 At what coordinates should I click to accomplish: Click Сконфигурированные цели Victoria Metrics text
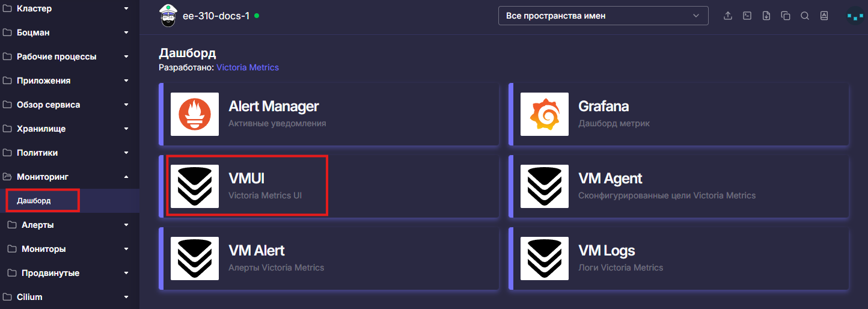click(x=667, y=195)
